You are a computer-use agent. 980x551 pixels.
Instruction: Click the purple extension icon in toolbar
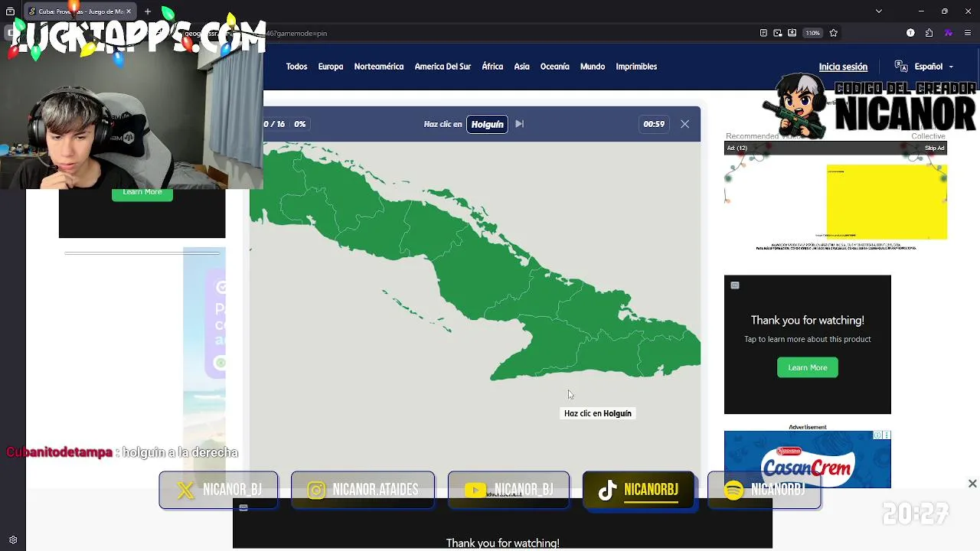[x=949, y=33]
